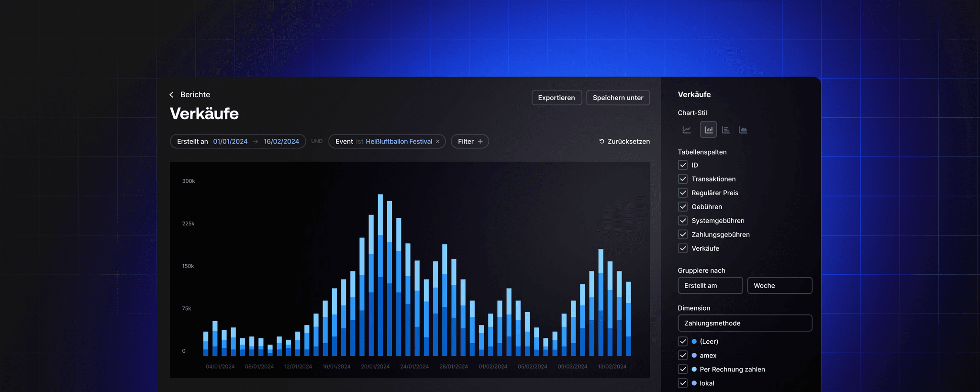
Task: Click the (Leer) color dot
Action: point(694,342)
